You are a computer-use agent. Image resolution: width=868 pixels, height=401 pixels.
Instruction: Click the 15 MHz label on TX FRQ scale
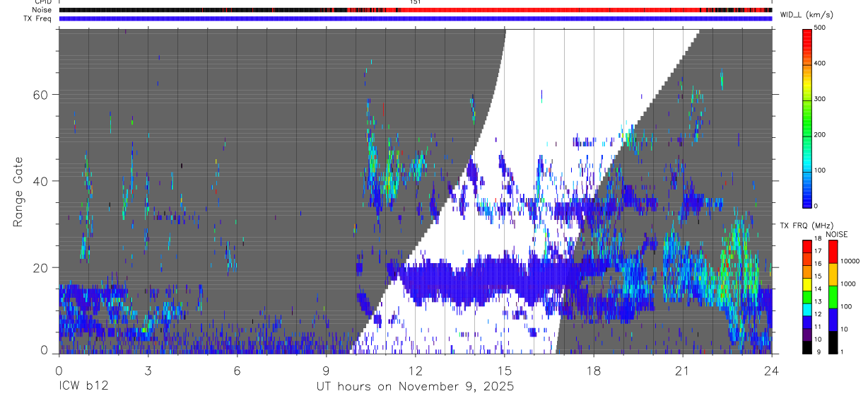[x=819, y=277]
